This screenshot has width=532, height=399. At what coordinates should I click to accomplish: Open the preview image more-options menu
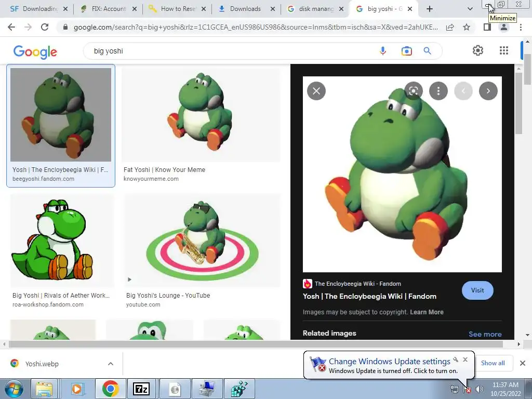tap(438, 91)
